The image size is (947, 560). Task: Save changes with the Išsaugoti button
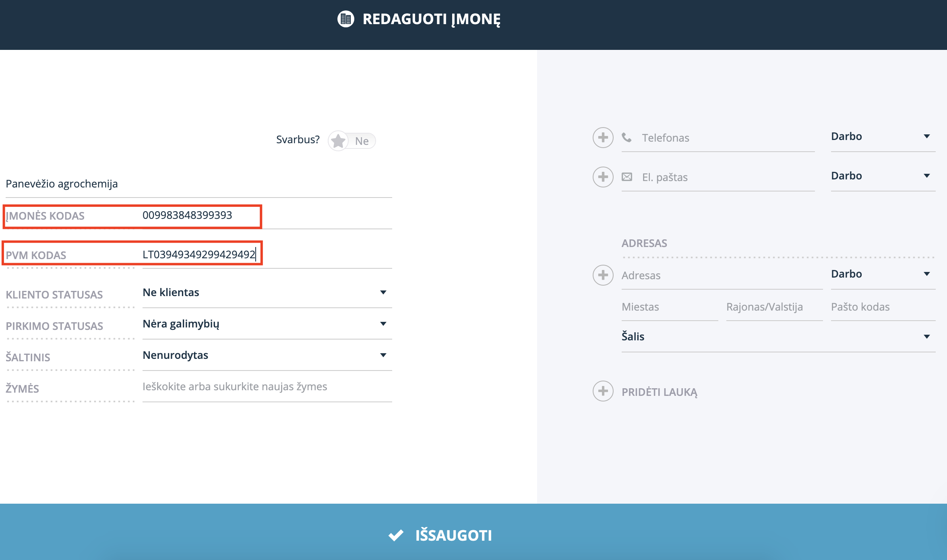473,532
